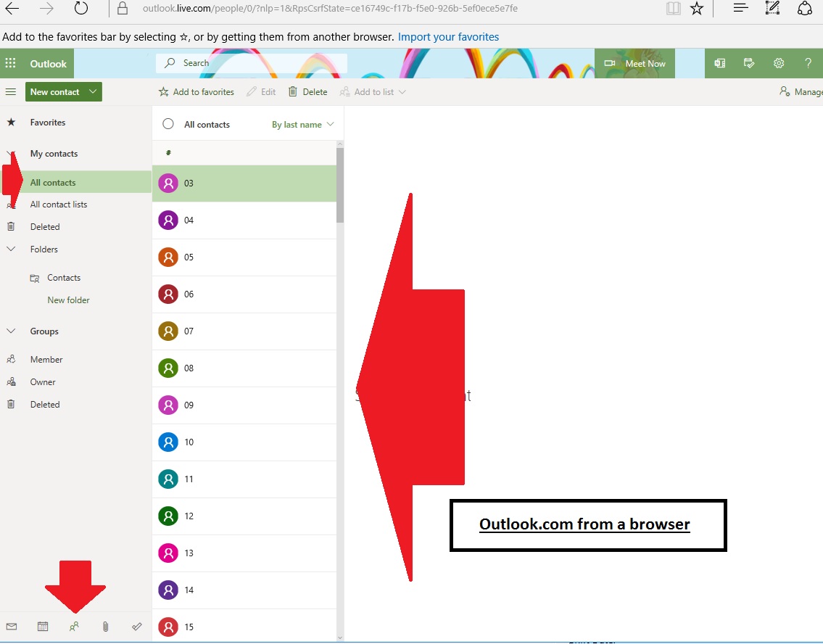Select contact 12 in the list

(244, 516)
